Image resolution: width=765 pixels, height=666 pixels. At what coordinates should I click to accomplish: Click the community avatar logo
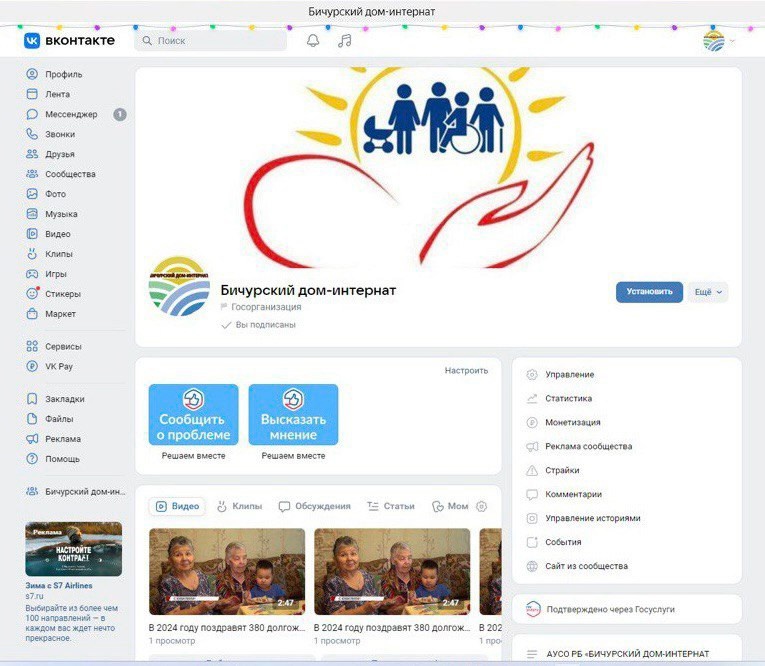pyautogui.click(x=179, y=286)
